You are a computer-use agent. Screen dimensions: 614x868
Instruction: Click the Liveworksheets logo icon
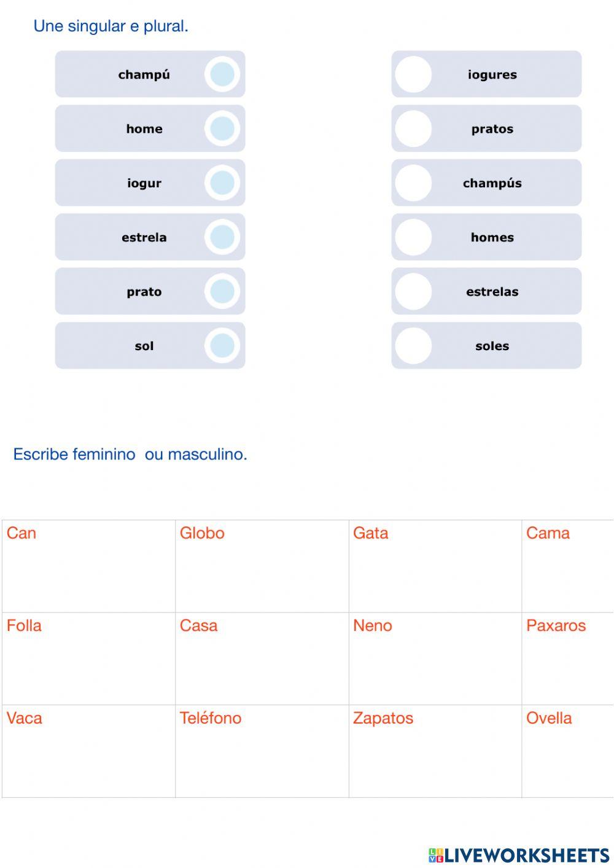[436, 855]
